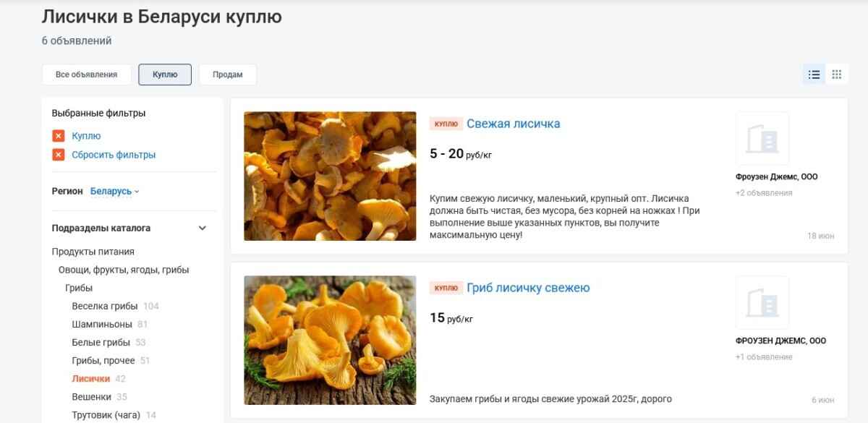Click the red X next to "Сбросить фильтры"
Image resolution: width=868 pixels, height=423 pixels.
point(59,154)
